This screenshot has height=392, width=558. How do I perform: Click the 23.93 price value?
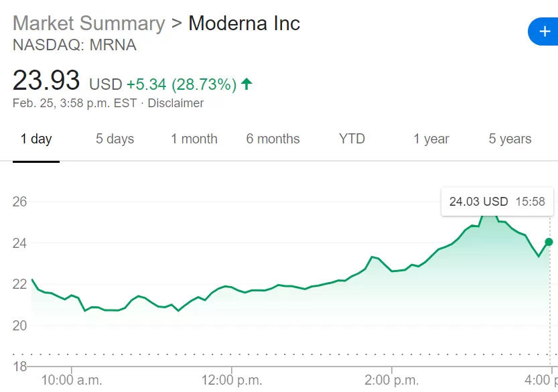pyautogui.click(x=46, y=80)
